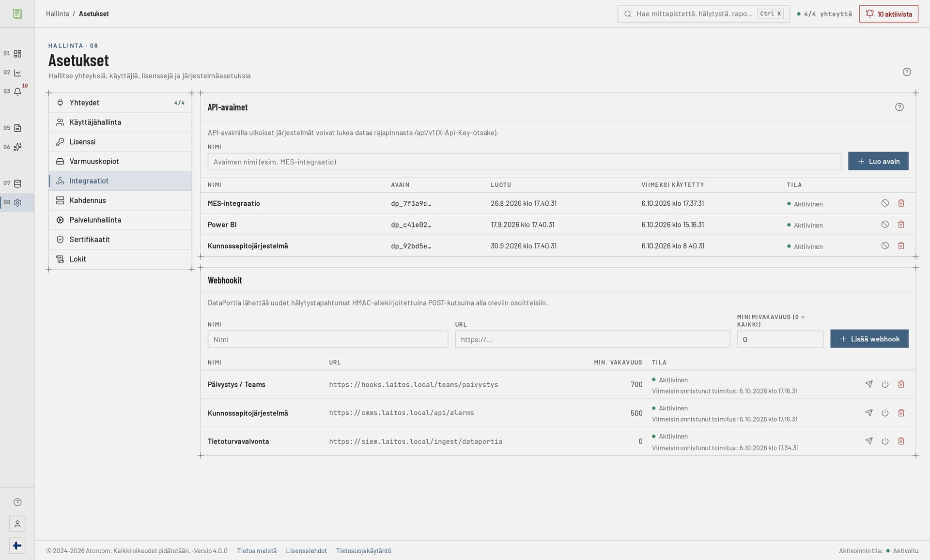Send test to Tietoturvavalvonta webhook

click(869, 441)
